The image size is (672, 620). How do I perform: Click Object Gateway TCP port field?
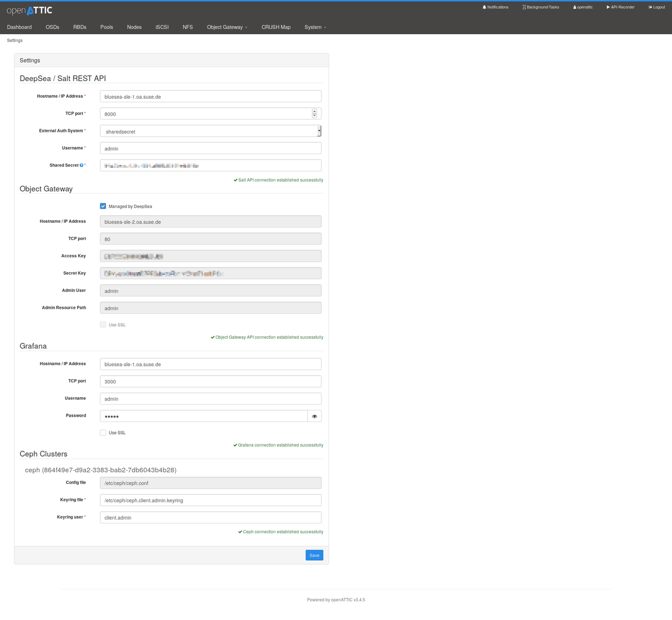[x=211, y=239]
